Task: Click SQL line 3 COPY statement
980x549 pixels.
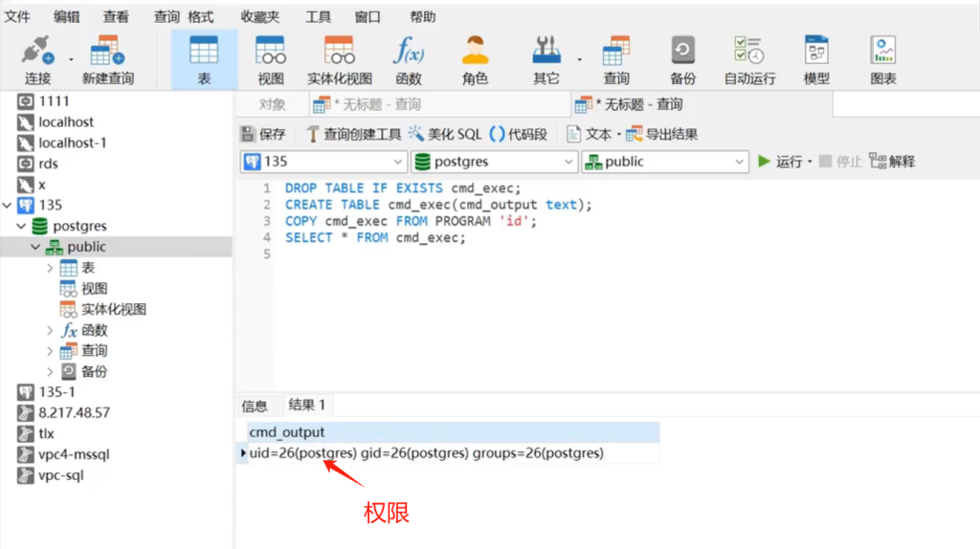Action: [x=411, y=221]
